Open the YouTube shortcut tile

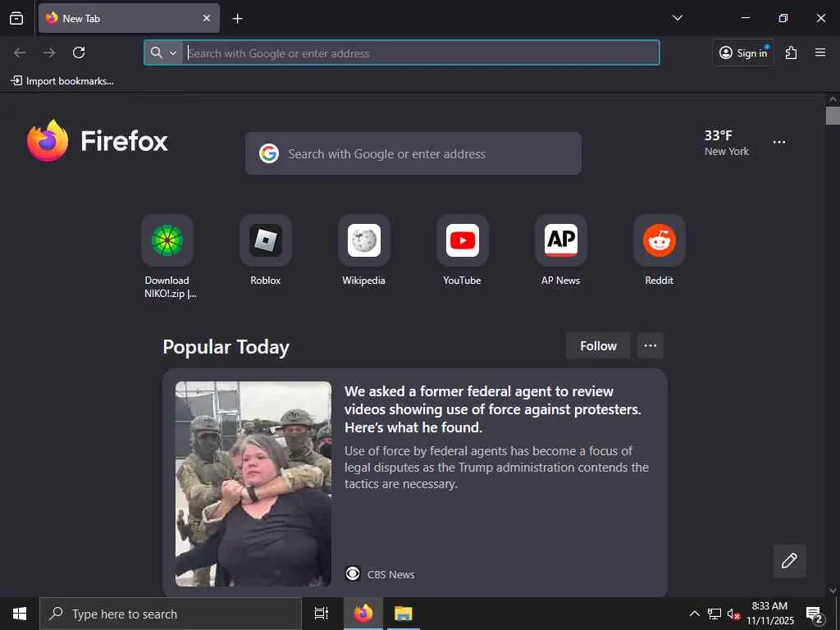463,251
